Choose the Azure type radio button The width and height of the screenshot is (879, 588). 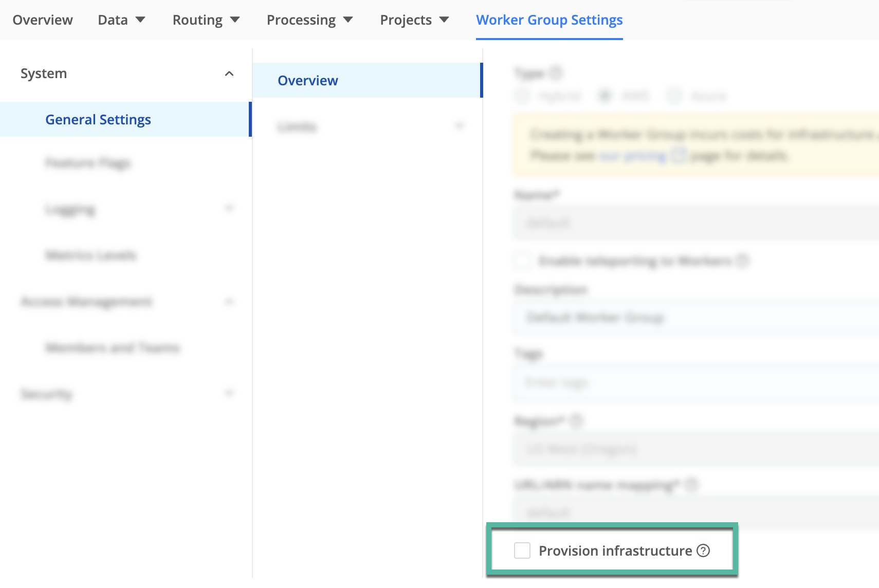(674, 96)
